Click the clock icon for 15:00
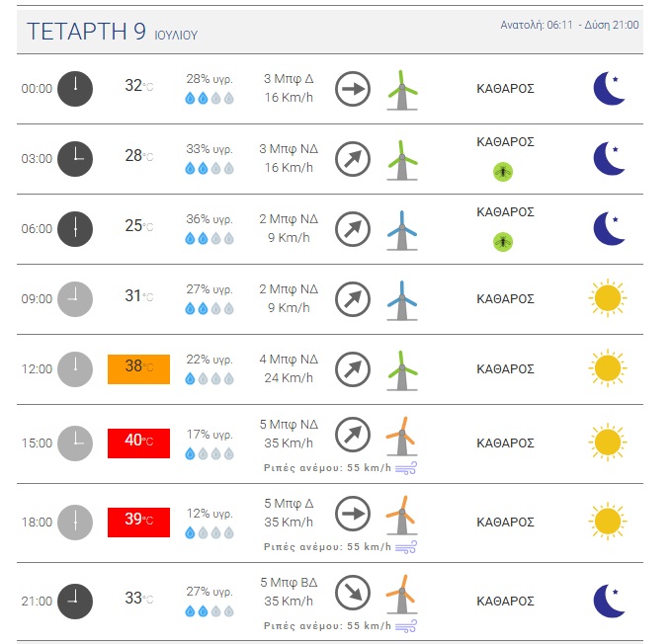Screen dimensions: 672x644 pyautogui.click(x=75, y=443)
